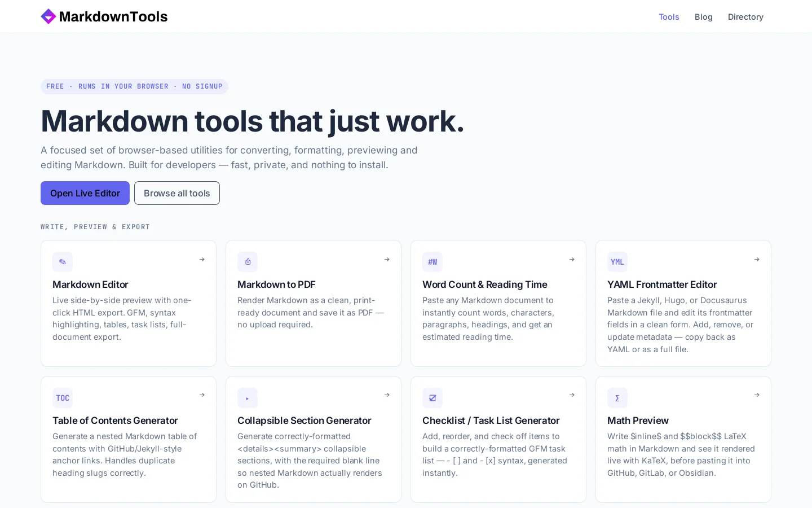Go to the Tools nav item
Screen dimensions: 812x508
[669, 17]
